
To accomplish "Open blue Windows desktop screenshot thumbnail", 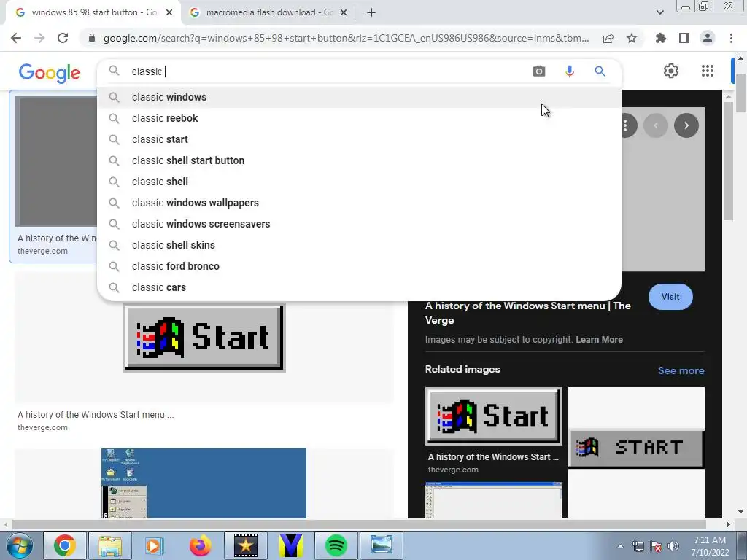I will point(204,483).
